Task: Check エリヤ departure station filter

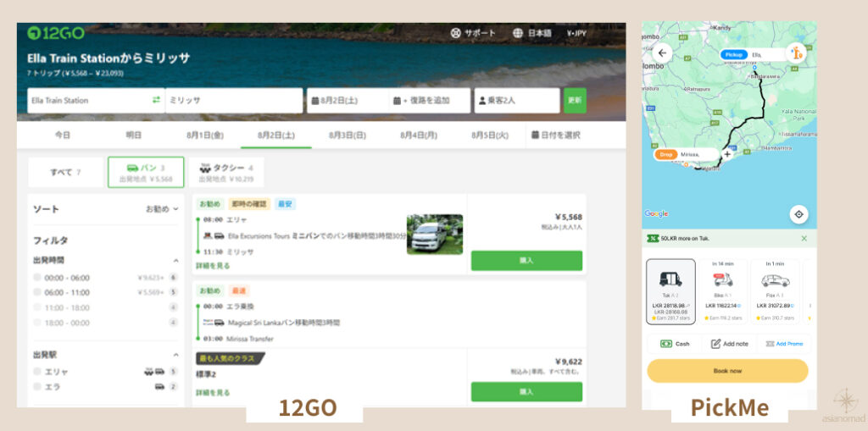Action: [37, 371]
